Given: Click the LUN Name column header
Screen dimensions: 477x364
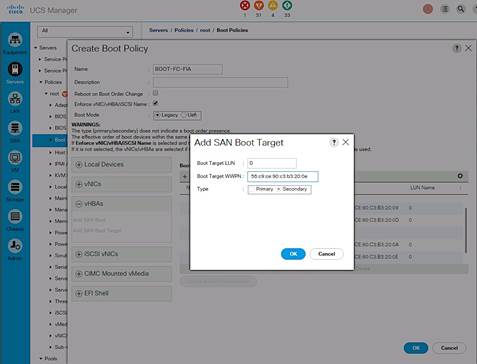Looking at the screenshot, I should [x=422, y=188].
